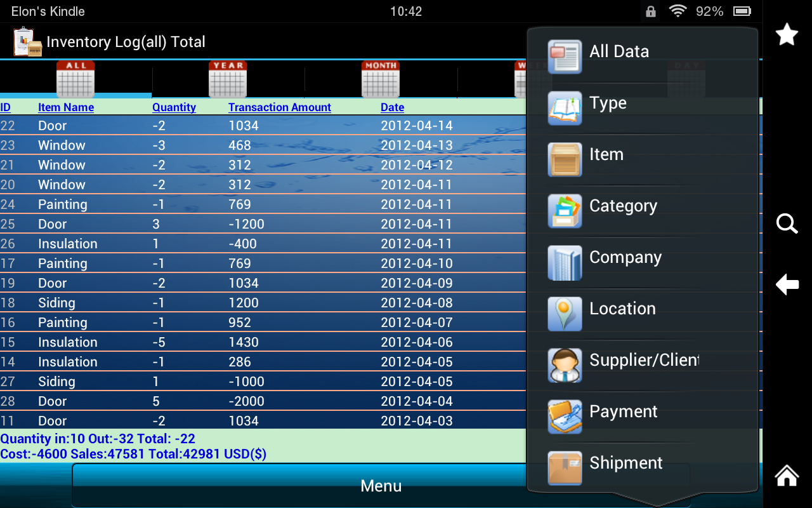Tap the Item wooden crate icon
The width and height of the screenshot is (812, 508).
coord(565,160)
